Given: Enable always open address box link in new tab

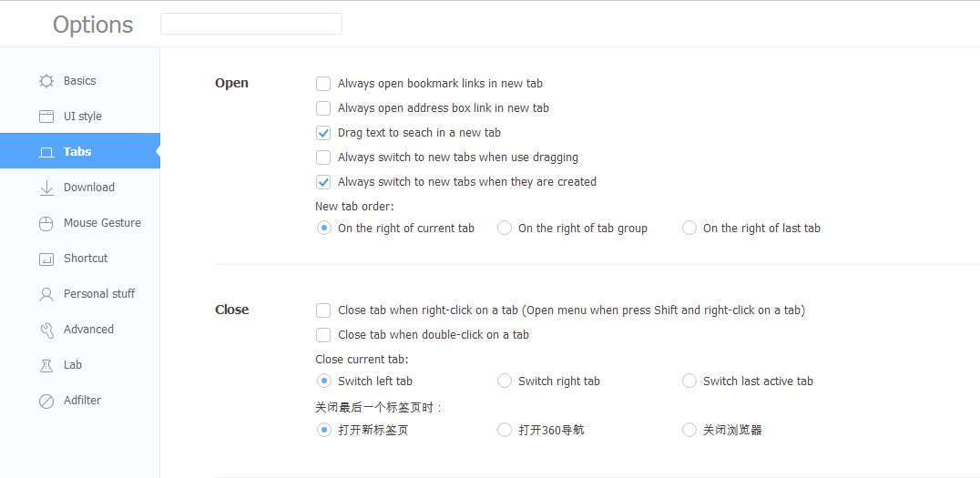Looking at the screenshot, I should pos(323,108).
